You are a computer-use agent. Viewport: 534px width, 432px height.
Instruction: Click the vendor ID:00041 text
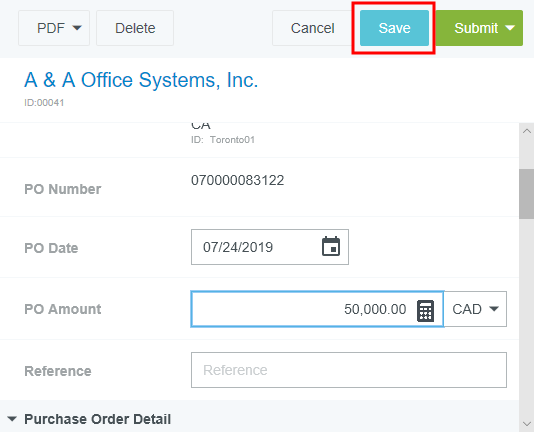tap(44, 103)
